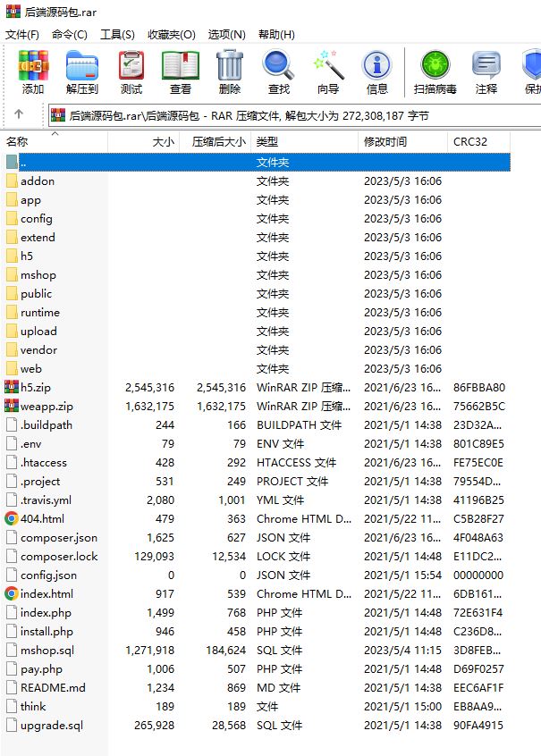Select the weapp.zip archive file
Viewport: 541px width, 756px height.
pos(46,407)
